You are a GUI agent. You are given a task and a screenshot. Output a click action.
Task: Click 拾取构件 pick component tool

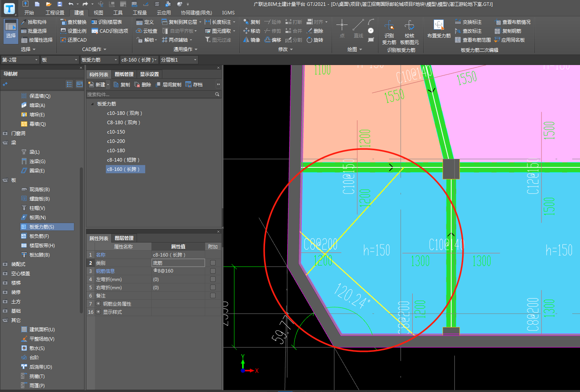(x=34, y=22)
